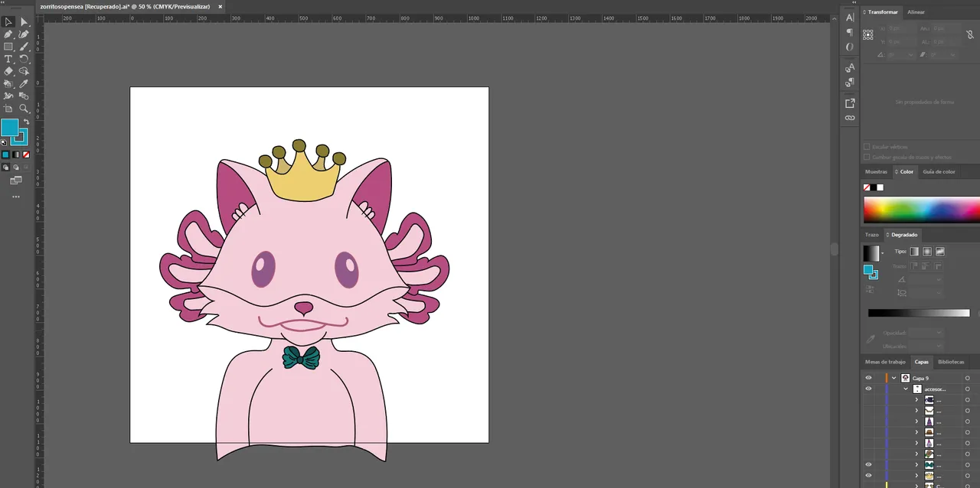Select the Direct Selection tool (white arrow)
The width and height of the screenshot is (980, 488).
click(24, 22)
